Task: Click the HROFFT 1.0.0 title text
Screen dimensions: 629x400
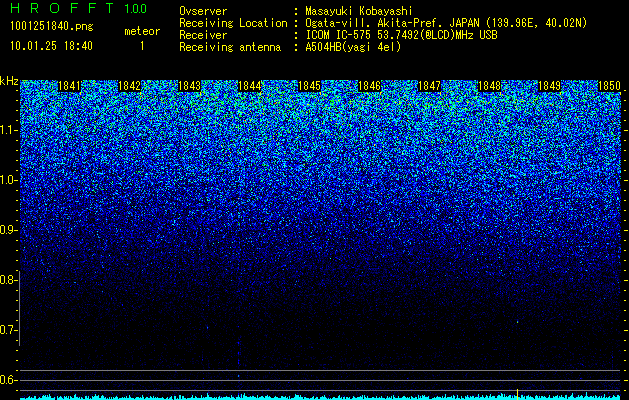Action: click(79, 8)
